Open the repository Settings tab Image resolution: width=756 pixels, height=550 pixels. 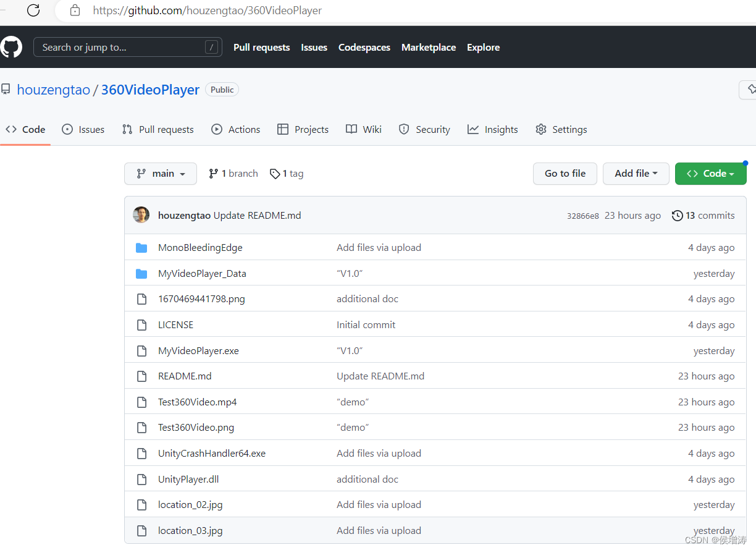click(x=561, y=129)
